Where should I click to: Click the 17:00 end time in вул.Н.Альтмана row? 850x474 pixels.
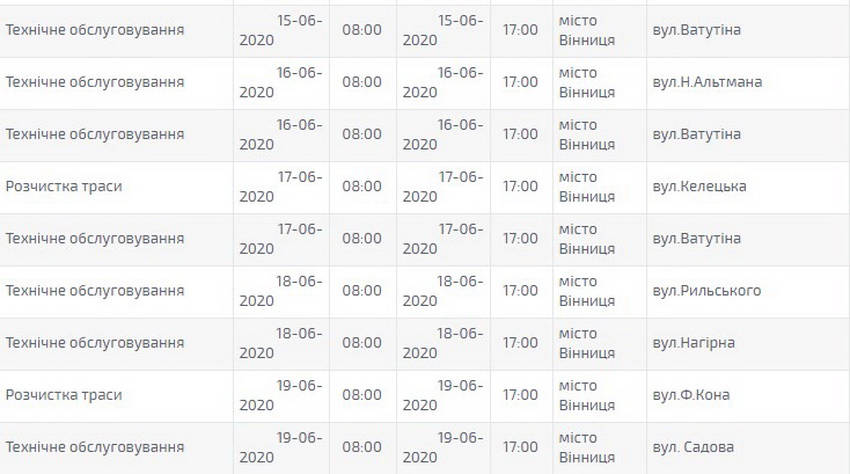[520, 82]
